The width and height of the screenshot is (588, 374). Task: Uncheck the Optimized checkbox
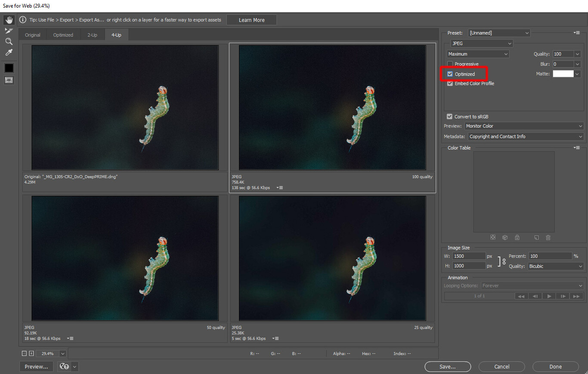pos(450,74)
